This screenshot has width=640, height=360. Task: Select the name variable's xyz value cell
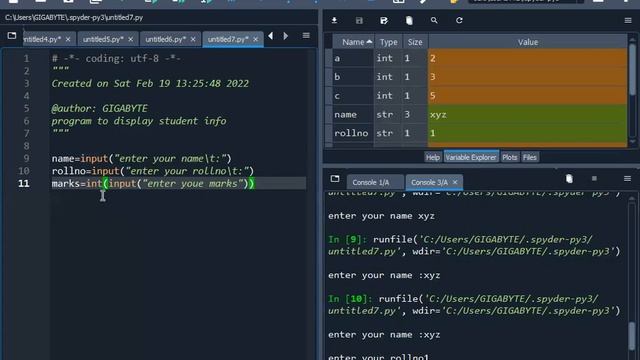[527, 114]
